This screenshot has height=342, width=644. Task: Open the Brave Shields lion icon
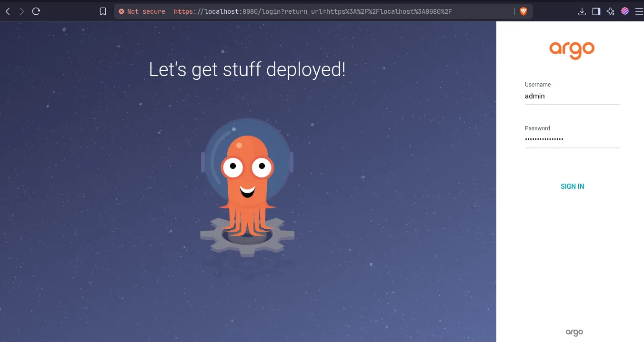click(x=523, y=11)
